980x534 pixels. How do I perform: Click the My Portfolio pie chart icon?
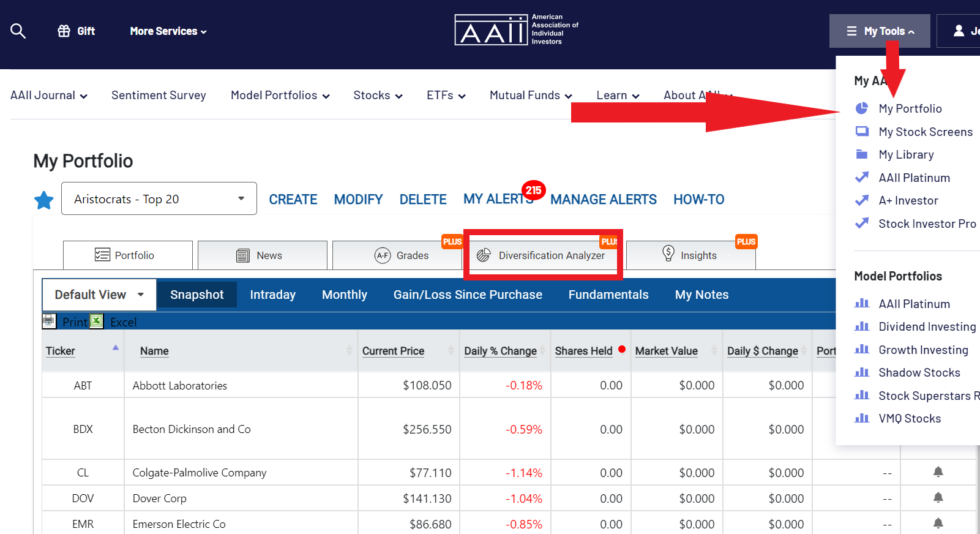[x=862, y=108]
